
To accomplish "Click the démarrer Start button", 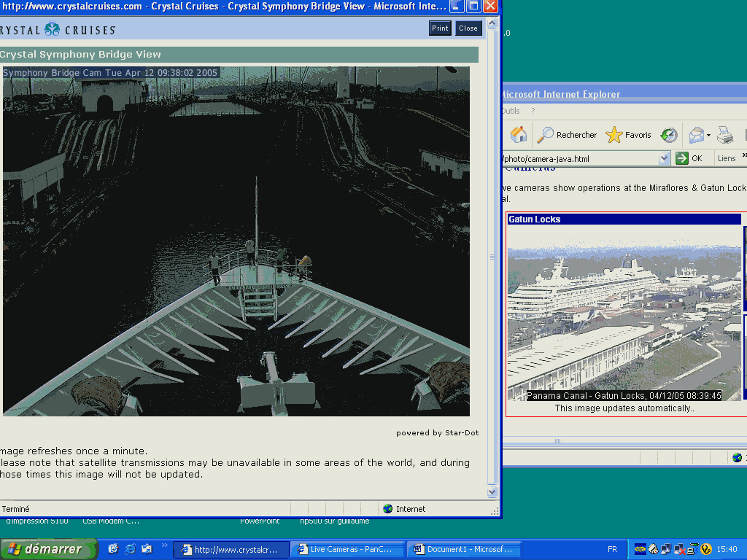I will (x=48, y=549).
